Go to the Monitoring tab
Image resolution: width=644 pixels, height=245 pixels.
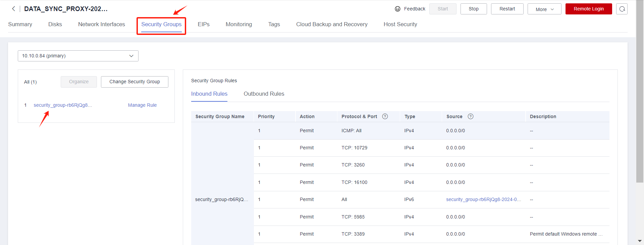[238, 24]
